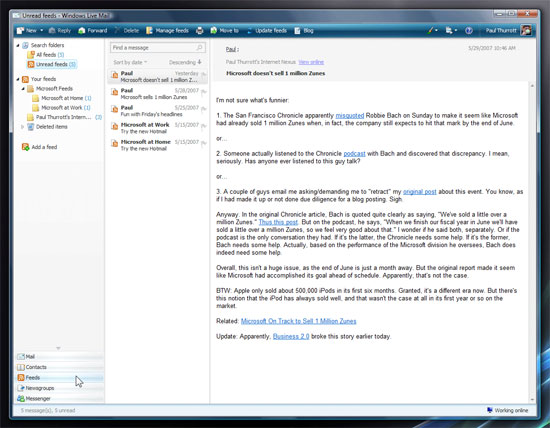Image resolution: width=550 pixels, height=428 pixels.
Task: Open the Microsoft at Work feed
Action: 61,108
